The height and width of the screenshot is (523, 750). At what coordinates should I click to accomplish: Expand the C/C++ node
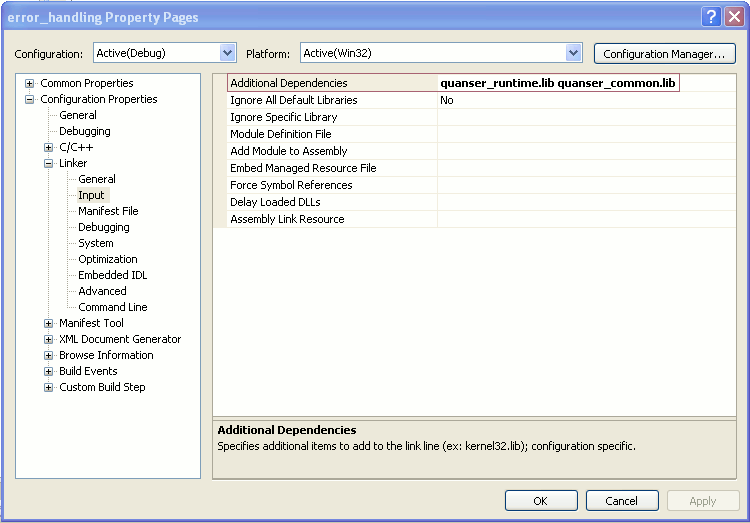(x=48, y=147)
